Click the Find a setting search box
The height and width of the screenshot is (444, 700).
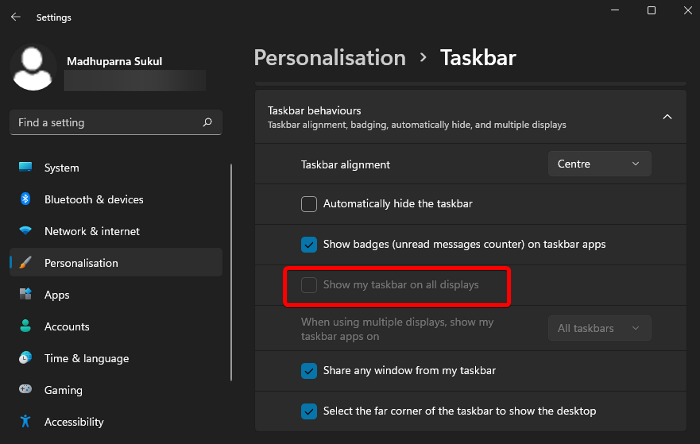(x=105, y=123)
